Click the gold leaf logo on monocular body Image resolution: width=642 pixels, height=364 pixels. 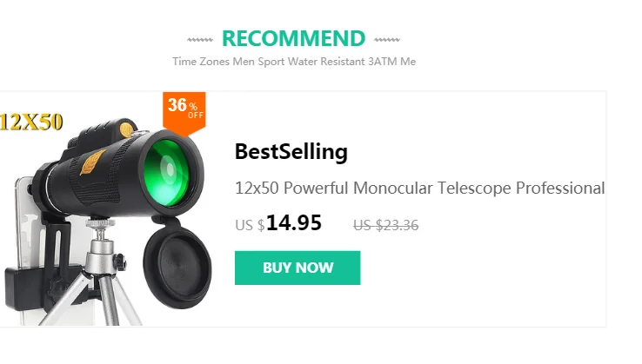click(92, 161)
